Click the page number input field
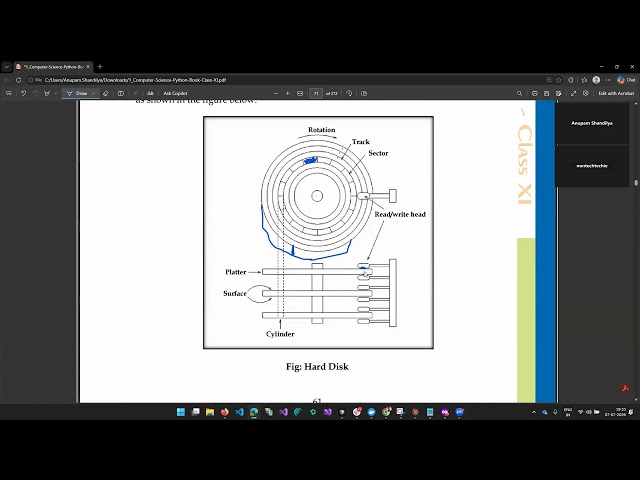 pos(316,93)
